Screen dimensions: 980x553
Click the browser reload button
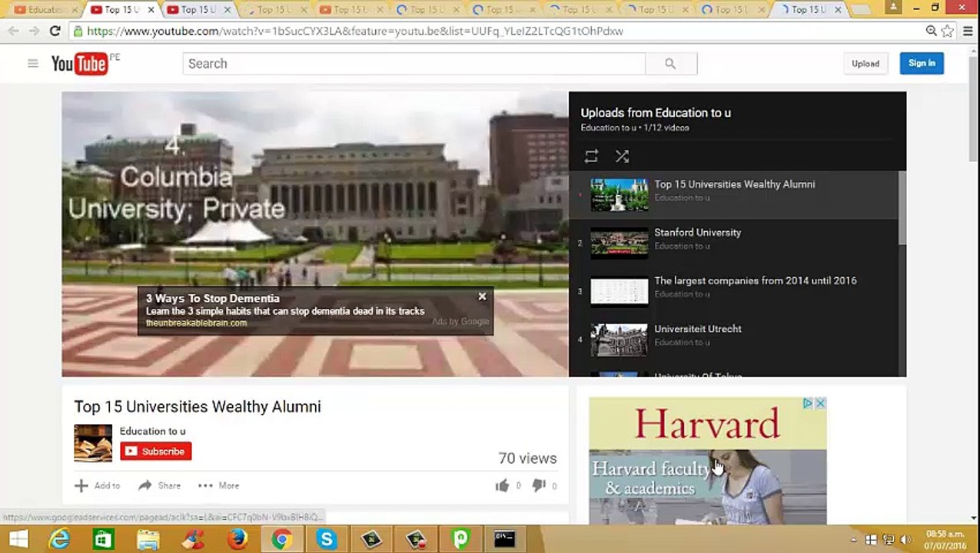point(55,31)
